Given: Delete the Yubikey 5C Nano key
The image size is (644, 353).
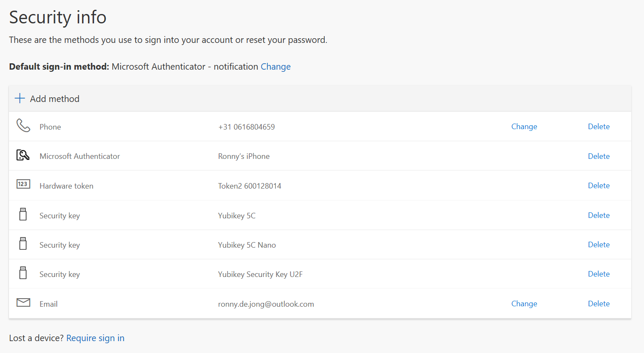Looking at the screenshot, I should tap(599, 245).
